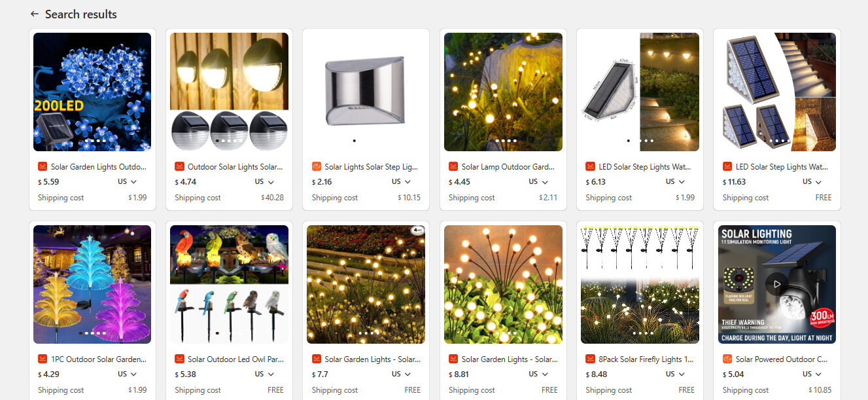
Task: Click store icon beside Solar Lights Solar Step
Action: pos(317,167)
